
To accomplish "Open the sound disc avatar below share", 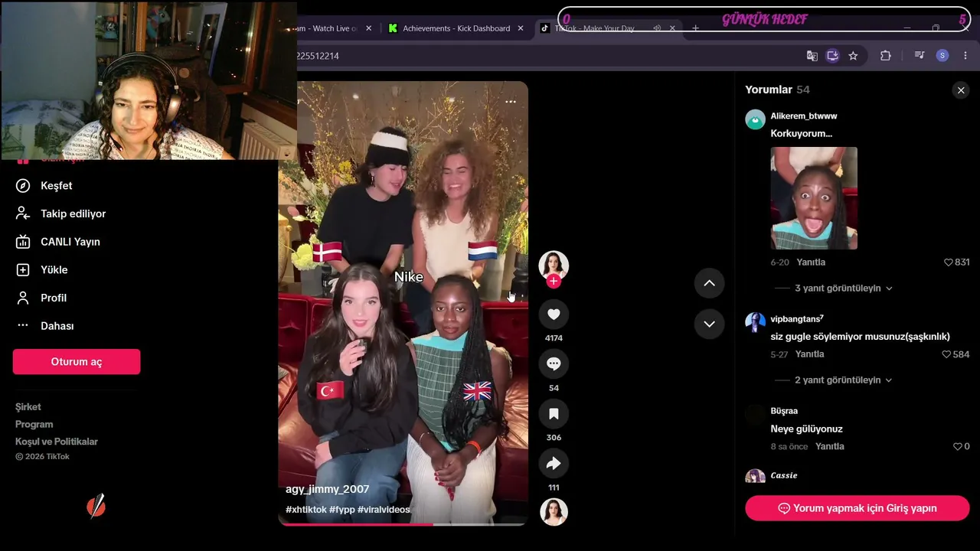I will [x=554, y=512].
